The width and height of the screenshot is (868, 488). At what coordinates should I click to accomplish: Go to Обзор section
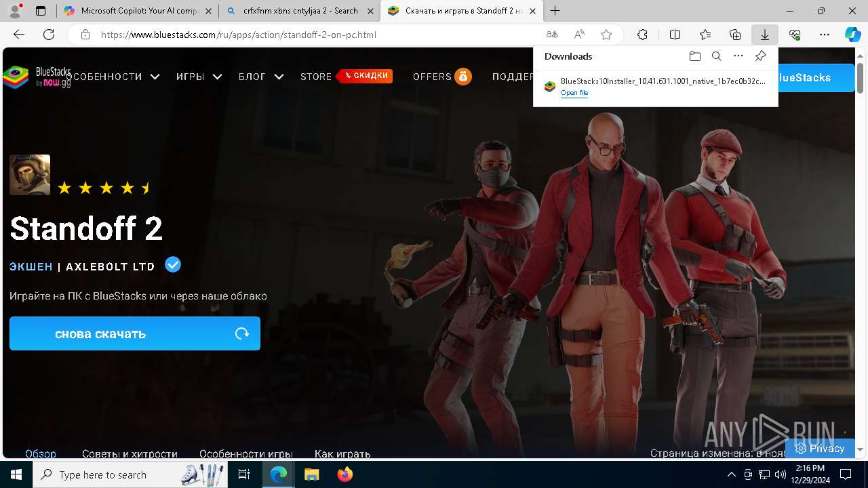point(41,453)
